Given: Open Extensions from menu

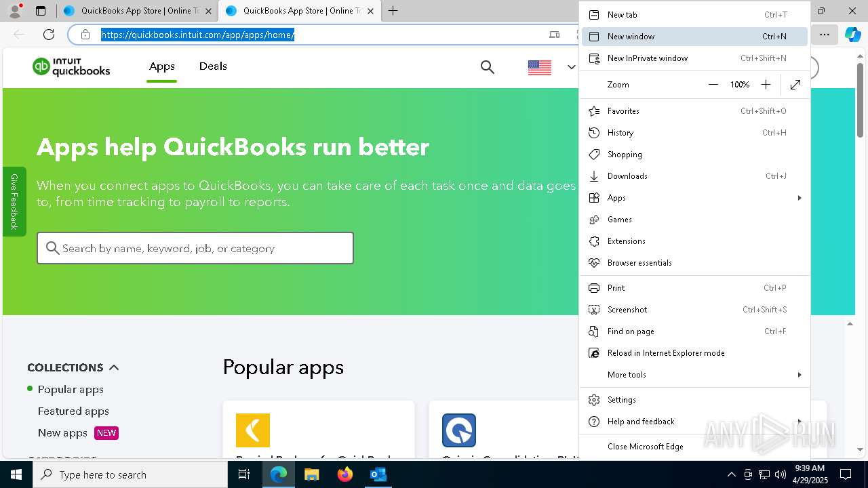Looking at the screenshot, I should [x=694, y=241].
